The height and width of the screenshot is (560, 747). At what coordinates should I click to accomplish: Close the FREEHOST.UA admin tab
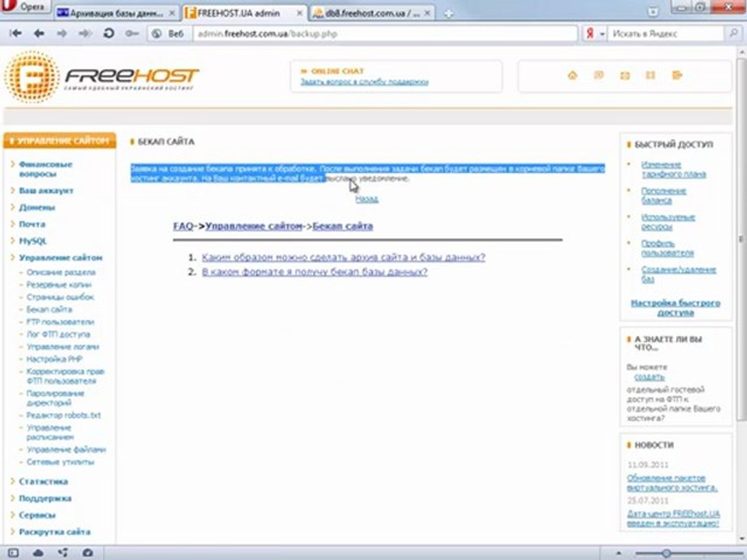(x=300, y=13)
